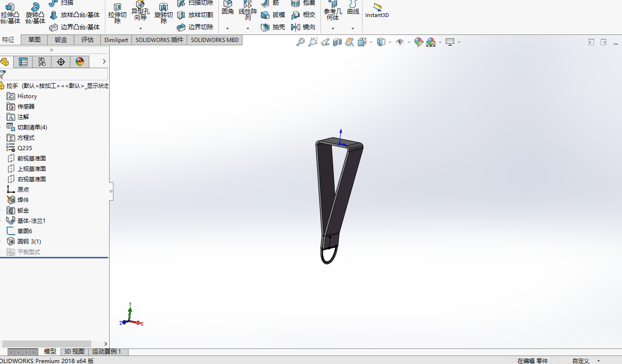Open the 参考几何体 dropdown arrow

333,28
